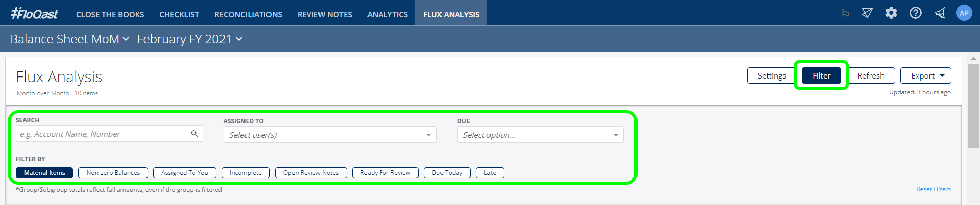Click the flag icon in header

coord(846,14)
